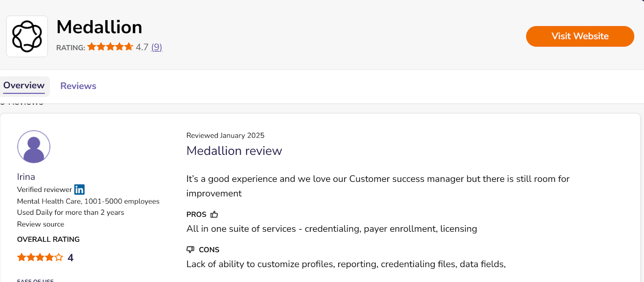The height and width of the screenshot is (282, 644).
Task: Click the overall rating stars for Irina
Action: click(x=40, y=257)
